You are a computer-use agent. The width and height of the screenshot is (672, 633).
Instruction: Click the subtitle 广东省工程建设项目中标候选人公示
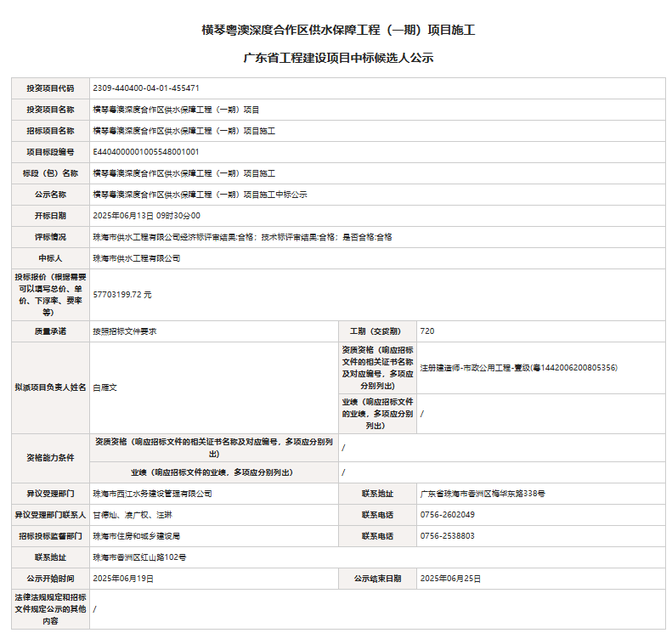point(337,59)
